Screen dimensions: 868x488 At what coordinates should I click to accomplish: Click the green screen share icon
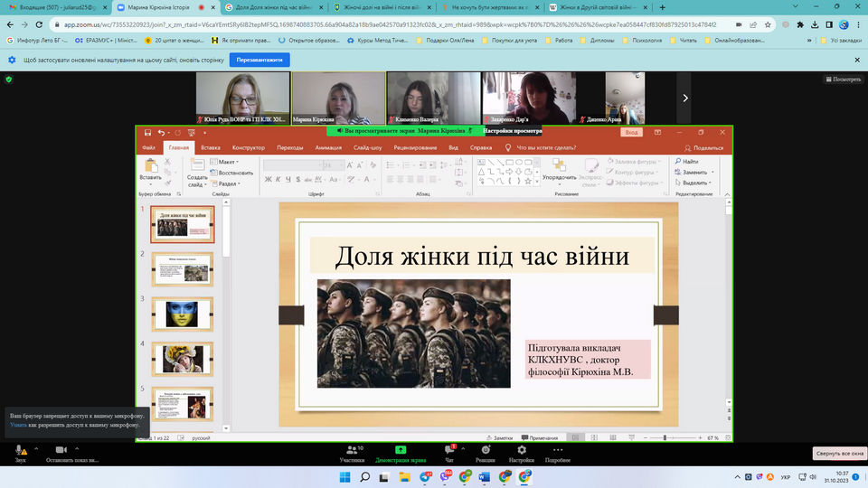click(x=401, y=450)
